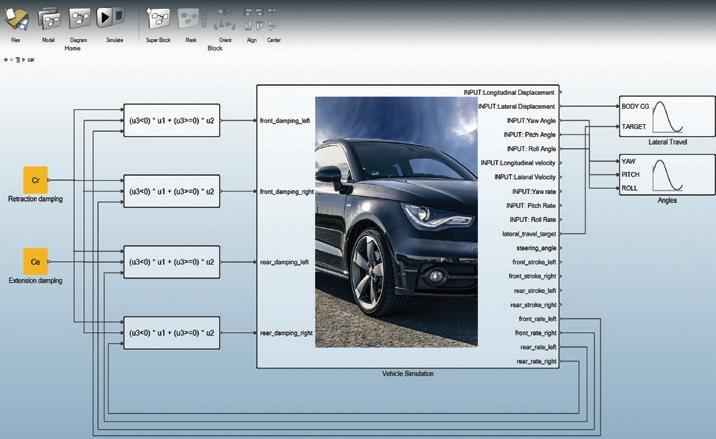Image resolution: width=716 pixels, height=439 pixels.
Task: Select the 'car' breadcrumb item
Action: click(x=31, y=60)
